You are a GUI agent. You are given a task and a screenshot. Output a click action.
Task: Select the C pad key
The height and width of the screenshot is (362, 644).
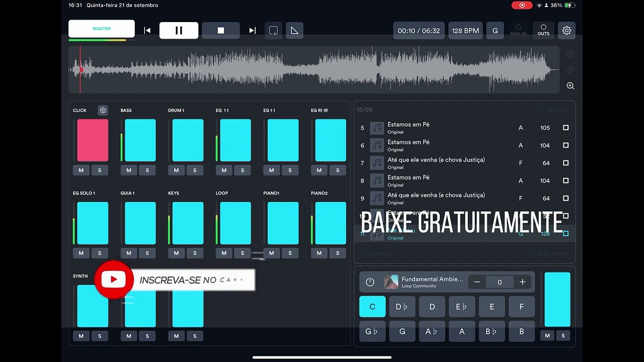click(x=372, y=307)
